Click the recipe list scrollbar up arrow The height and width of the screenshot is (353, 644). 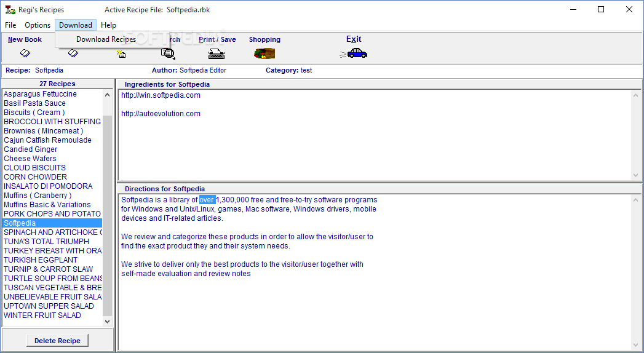point(107,95)
